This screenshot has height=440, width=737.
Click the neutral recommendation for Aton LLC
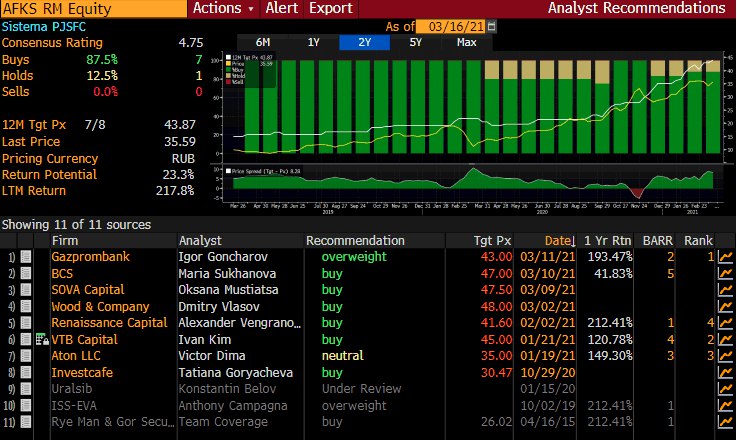coord(343,356)
